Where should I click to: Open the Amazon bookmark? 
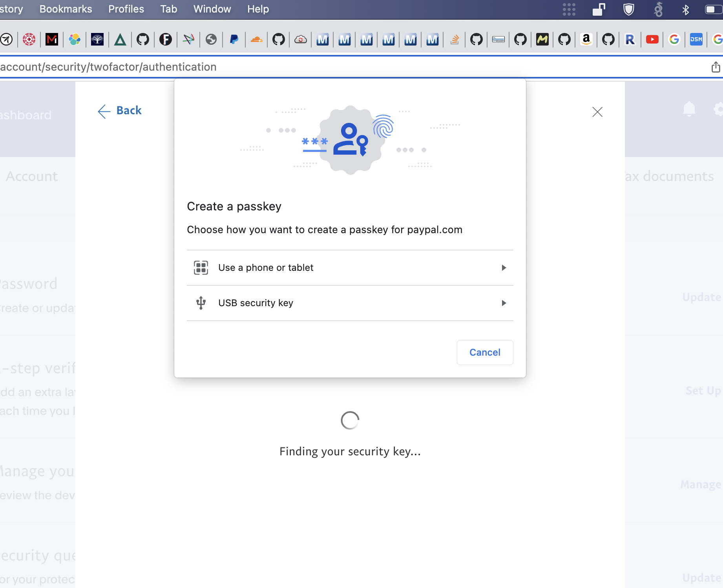[x=586, y=39]
